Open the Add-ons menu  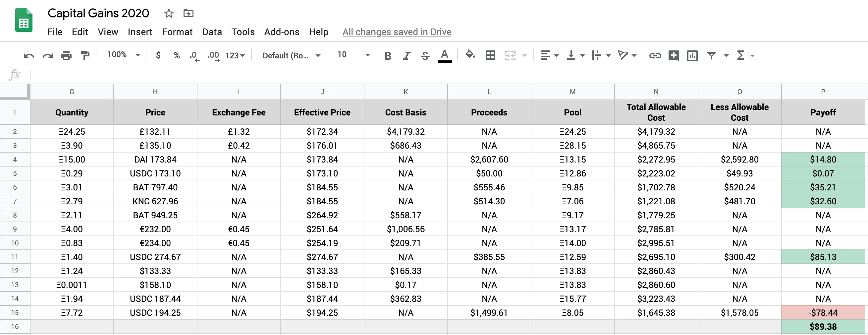(282, 32)
